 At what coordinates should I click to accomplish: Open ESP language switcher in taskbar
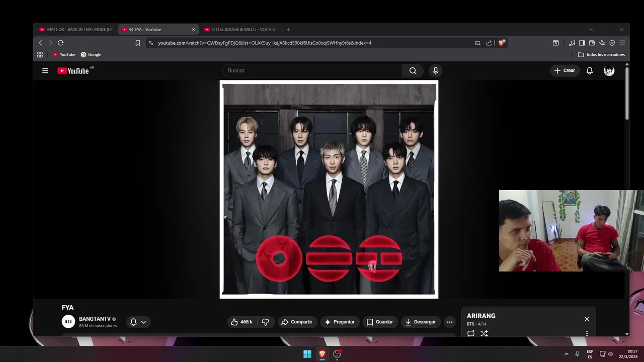590,354
